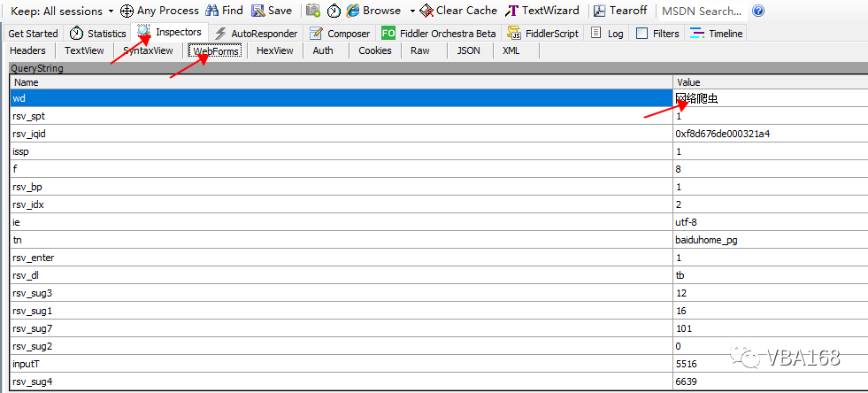This screenshot has height=393, width=868.
Task: Click the Browse Internet Explorer icon
Action: pyautogui.click(x=353, y=11)
